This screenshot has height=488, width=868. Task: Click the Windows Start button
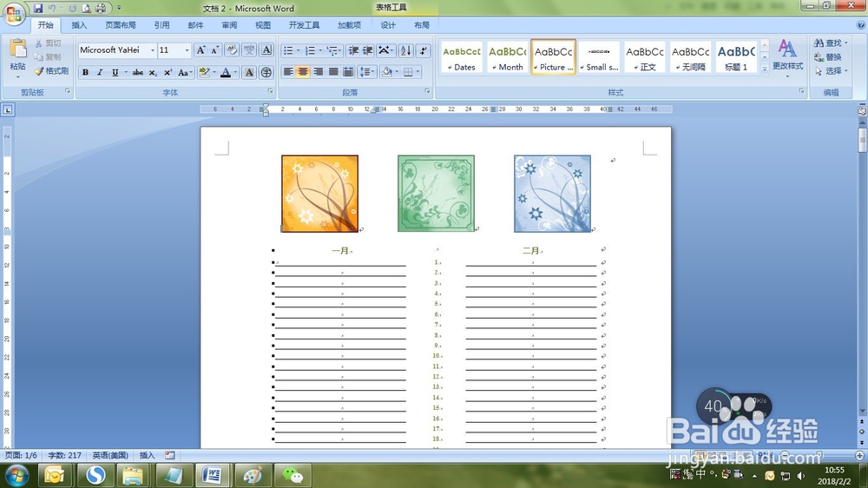click(x=16, y=475)
